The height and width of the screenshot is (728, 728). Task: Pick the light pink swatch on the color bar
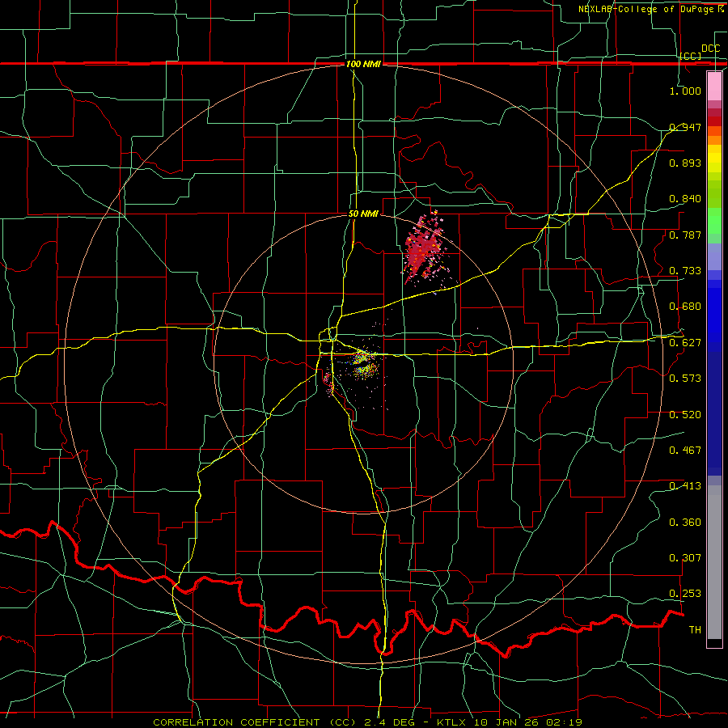[x=714, y=87]
